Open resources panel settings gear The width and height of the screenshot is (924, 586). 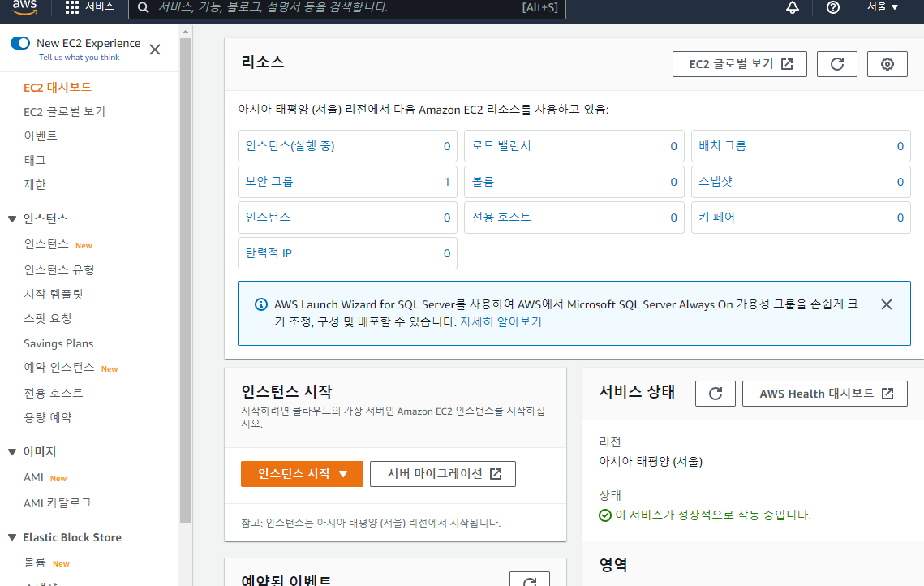[887, 63]
